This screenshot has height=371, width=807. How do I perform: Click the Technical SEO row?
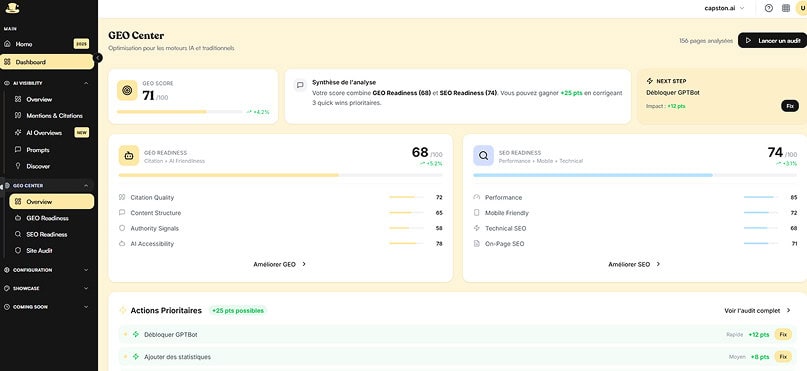pos(635,228)
